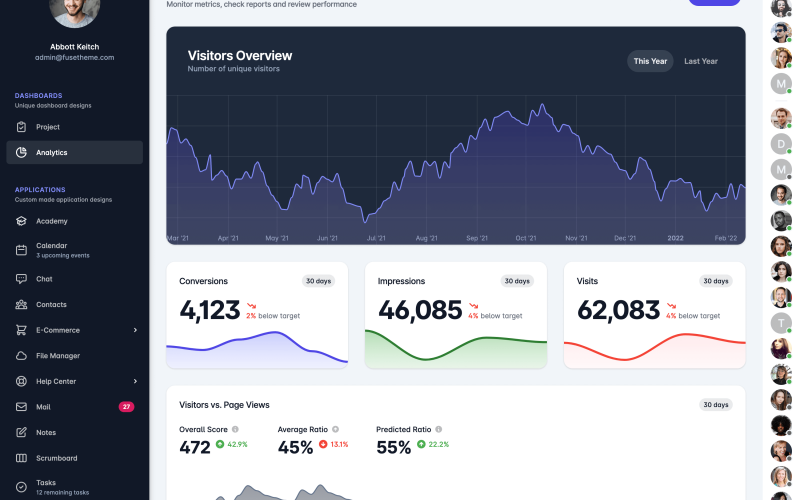Open the Notes pencil icon
This screenshot has width=800, height=500.
tap(21, 432)
